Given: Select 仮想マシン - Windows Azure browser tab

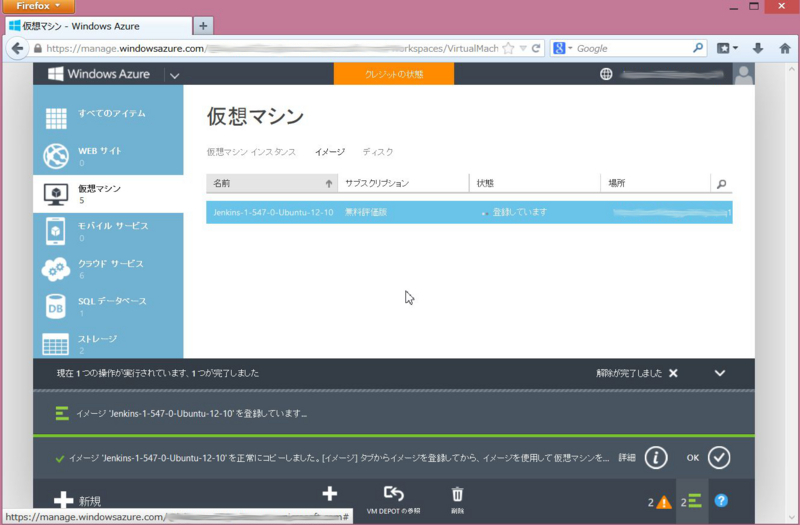Looking at the screenshot, I should pos(99,26).
